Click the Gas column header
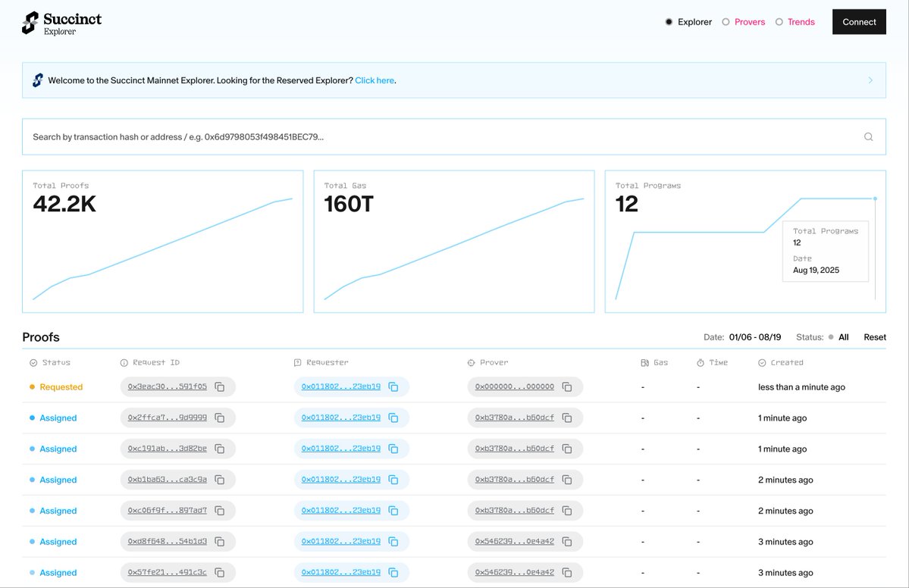 654,363
